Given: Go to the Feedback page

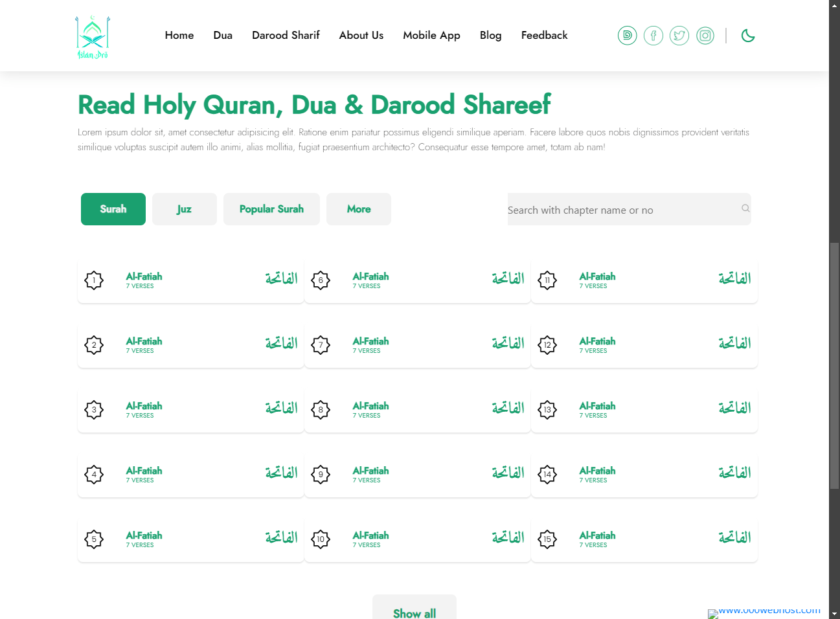Looking at the screenshot, I should pos(544,36).
